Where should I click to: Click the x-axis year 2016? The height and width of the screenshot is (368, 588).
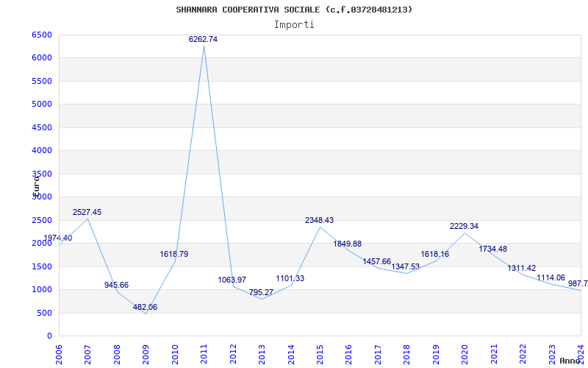tap(349, 354)
